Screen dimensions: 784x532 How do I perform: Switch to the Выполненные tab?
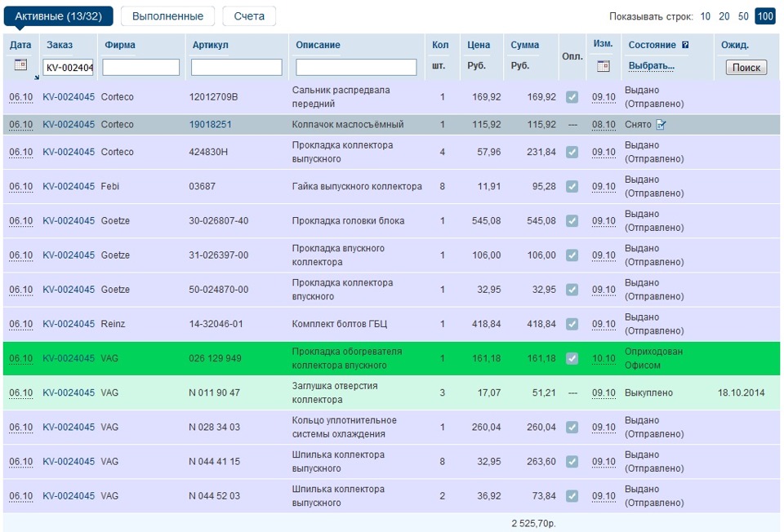coord(167,16)
